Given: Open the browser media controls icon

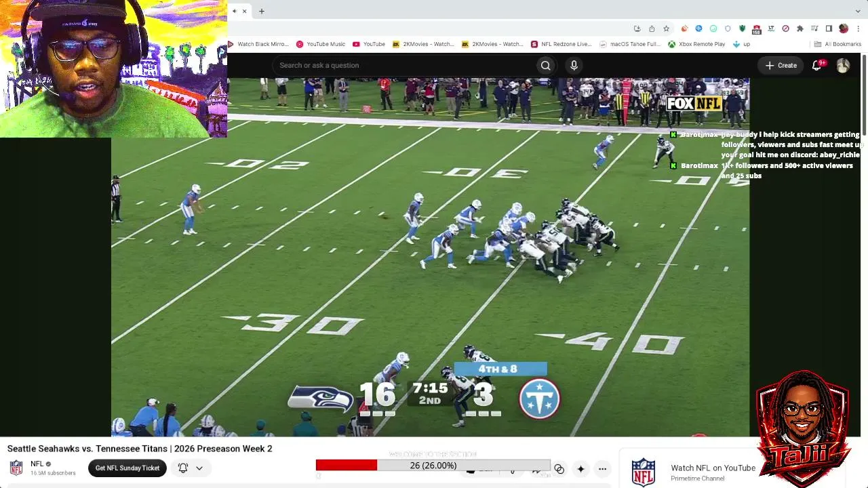Looking at the screenshot, I should (x=814, y=28).
